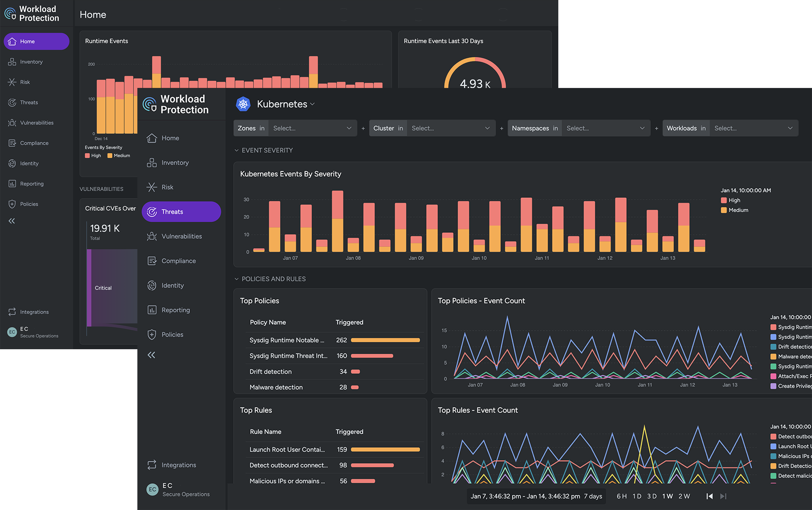Open the Zones filter dropdown
Screen dimensions: 812x510
(x=311, y=127)
